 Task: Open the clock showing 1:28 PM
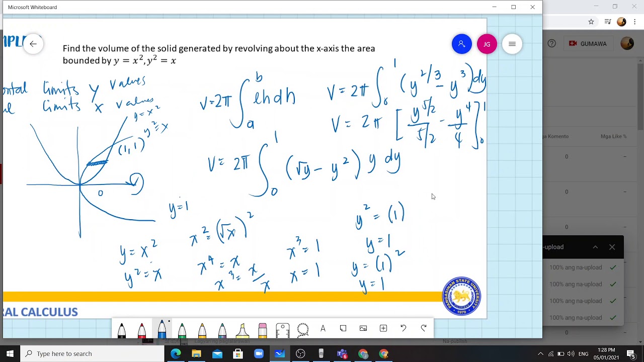tap(606, 353)
